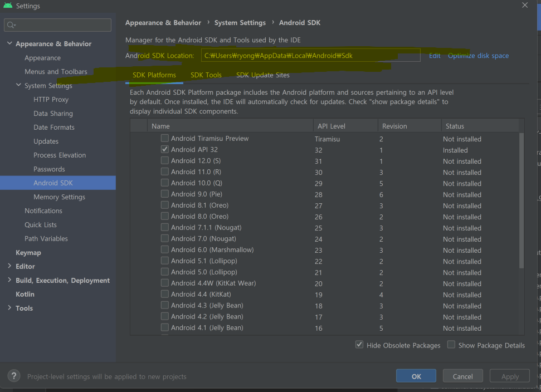This screenshot has width=541, height=392.
Task: Click the Edit link for SDK location
Action: [x=435, y=56]
